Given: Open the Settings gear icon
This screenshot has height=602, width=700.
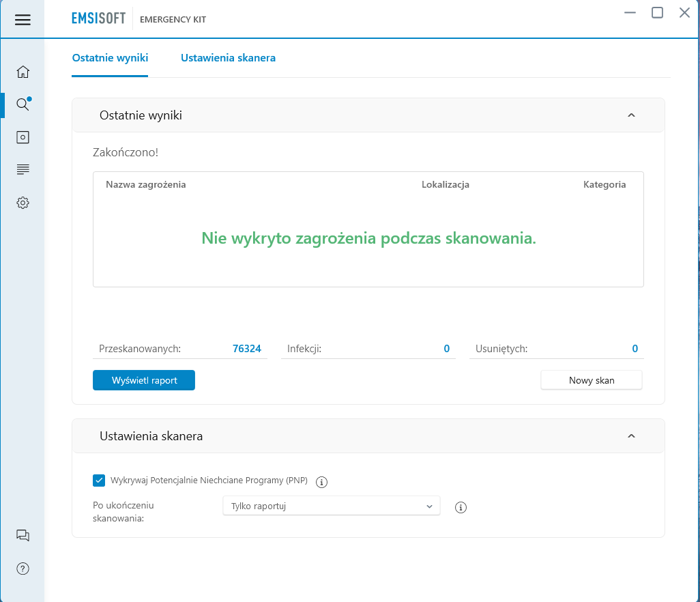Looking at the screenshot, I should [x=23, y=203].
